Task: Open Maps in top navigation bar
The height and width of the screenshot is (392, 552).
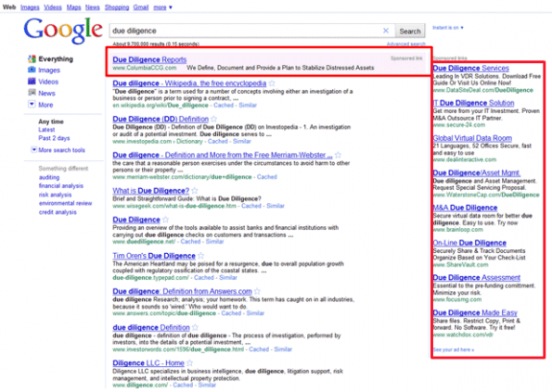Action: click(x=73, y=7)
